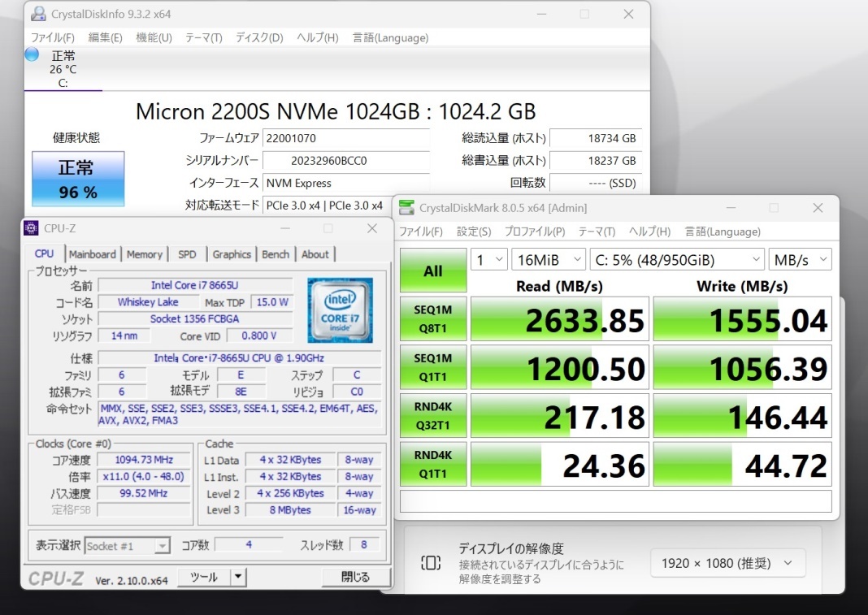The image size is (868, 615).
Task: Switch to the Mainboard tab in CPU-Z
Action: point(93,254)
